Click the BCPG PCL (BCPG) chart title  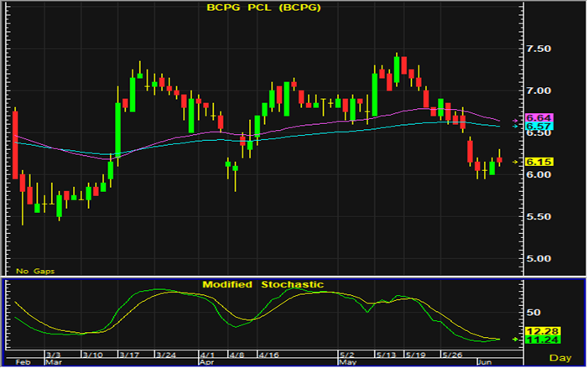[x=263, y=8]
